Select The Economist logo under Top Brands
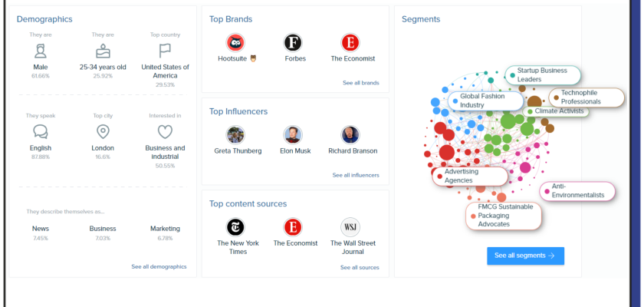The height and width of the screenshot is (307, 644). (350, 43)
